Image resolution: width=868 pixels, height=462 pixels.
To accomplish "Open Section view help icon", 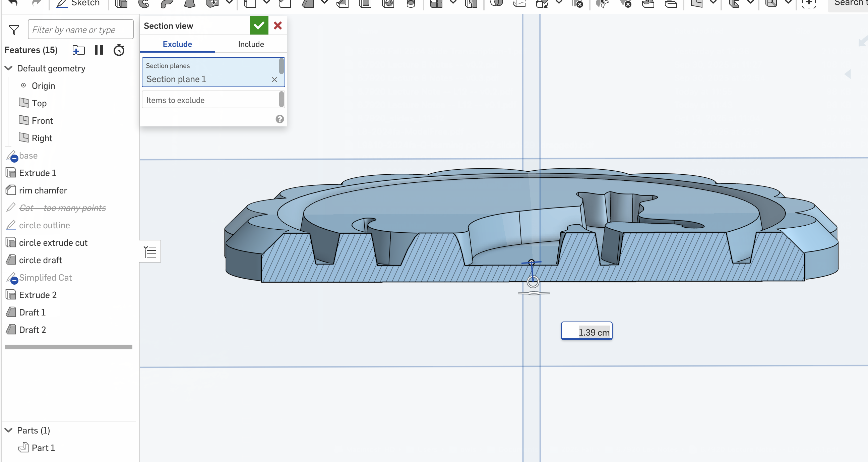I will (280, 119).
